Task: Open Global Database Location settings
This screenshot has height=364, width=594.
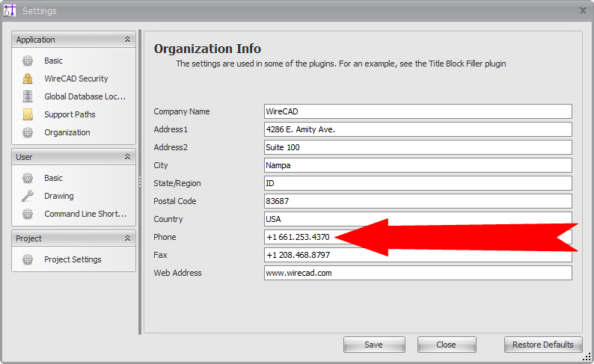Action: pos(85,96)
